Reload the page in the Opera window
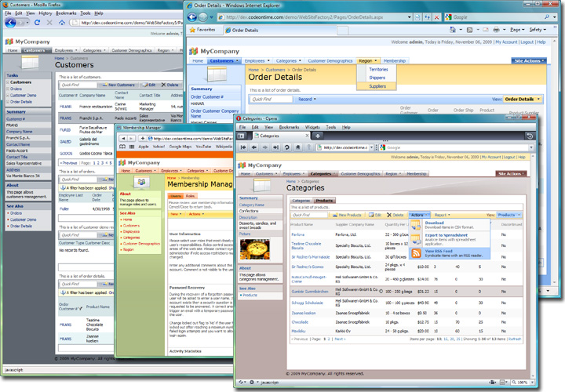 click(x=287, y=147)
